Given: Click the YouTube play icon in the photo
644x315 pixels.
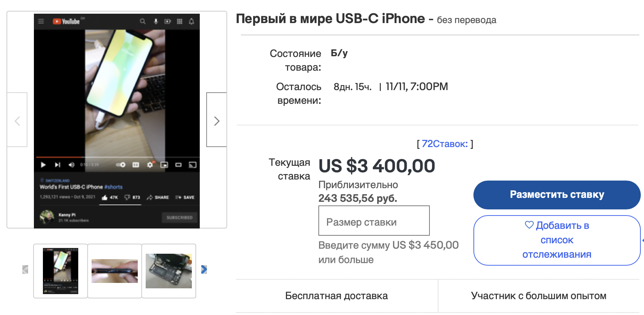Looking at the screenshot, I should pyautogui.click(x=43, y=165).
